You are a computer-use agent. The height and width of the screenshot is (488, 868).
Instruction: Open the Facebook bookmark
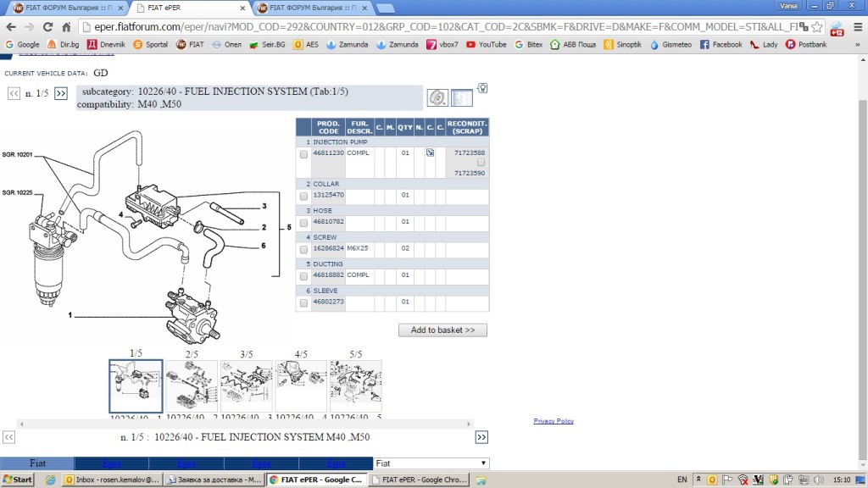pyautogui.click(x=721, y=44)
